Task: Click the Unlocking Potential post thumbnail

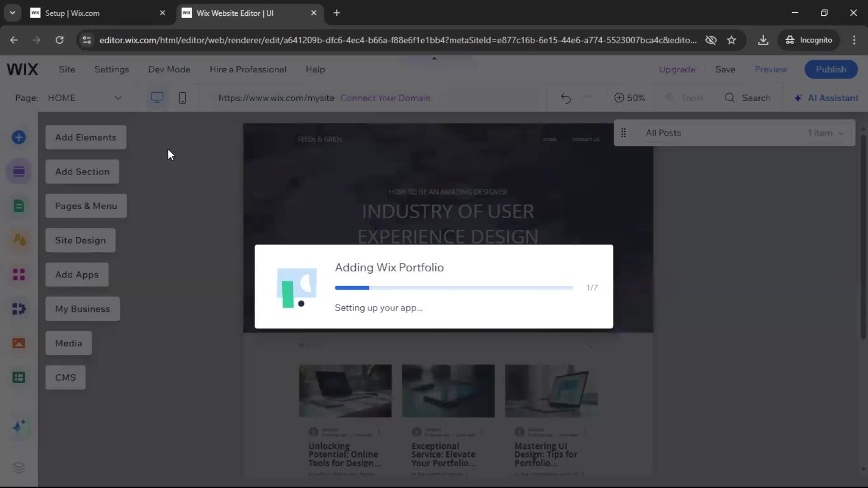Action: pos(345,391)
